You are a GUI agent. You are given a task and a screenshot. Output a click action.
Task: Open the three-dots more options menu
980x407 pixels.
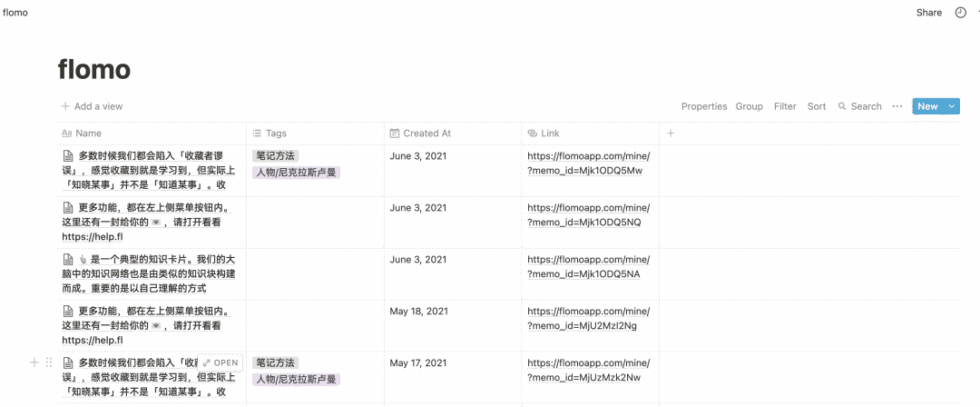pos(897,106)
